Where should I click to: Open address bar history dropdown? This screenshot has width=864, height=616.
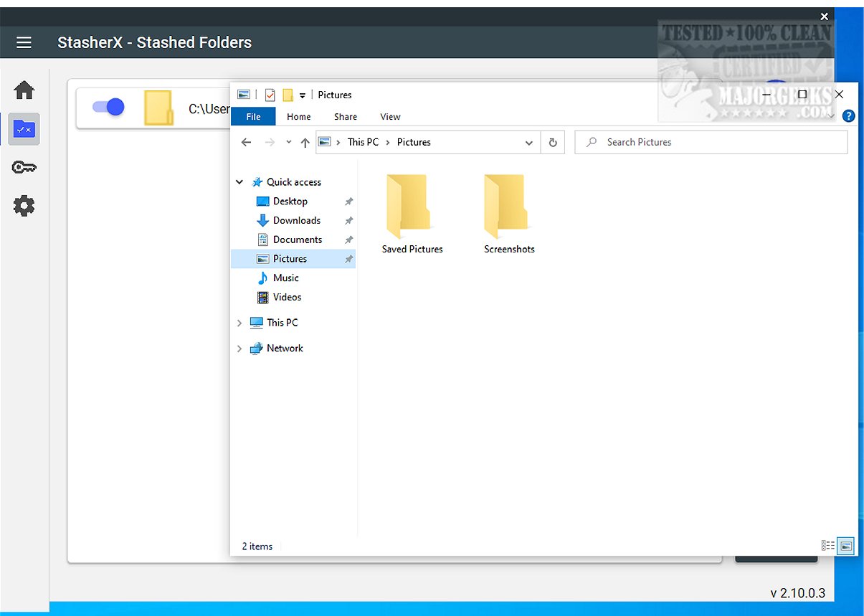coord(529,143)
